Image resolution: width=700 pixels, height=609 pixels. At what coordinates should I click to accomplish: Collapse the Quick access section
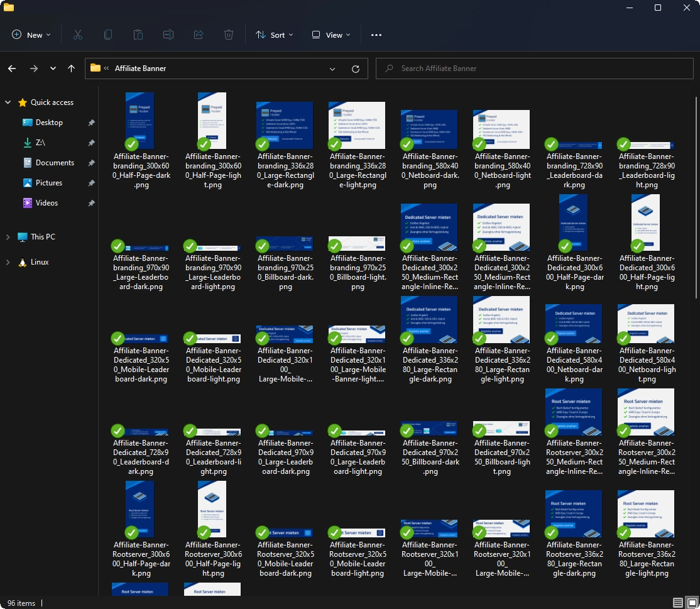(x=8, y=102)
